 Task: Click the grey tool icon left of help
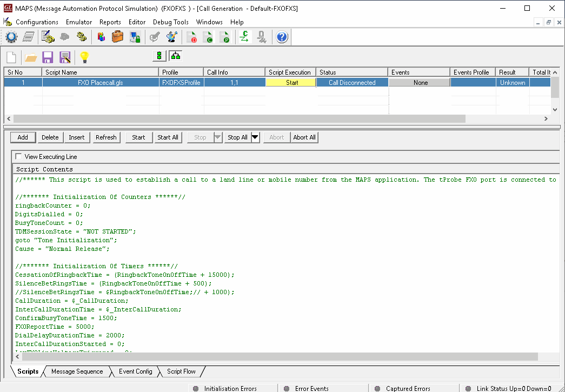[262, 37]
